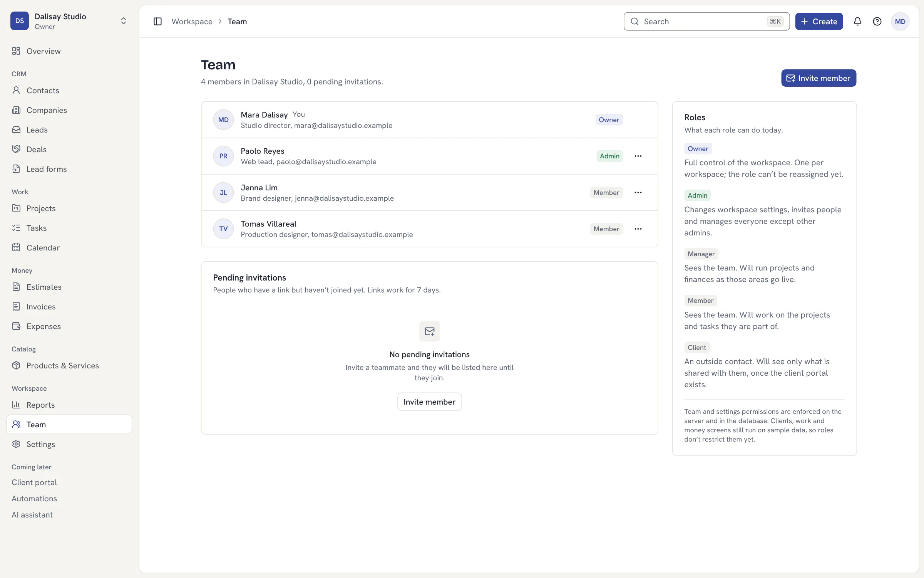Click the Lead forms icon
Screen dimensions: 924x578
point(16,169)
